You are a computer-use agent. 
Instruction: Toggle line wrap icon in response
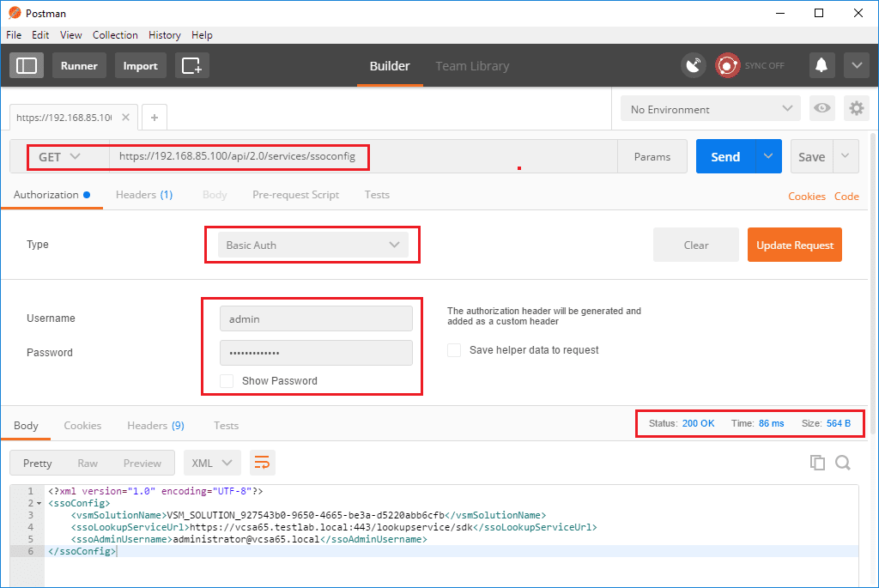[x=262, y=463]
